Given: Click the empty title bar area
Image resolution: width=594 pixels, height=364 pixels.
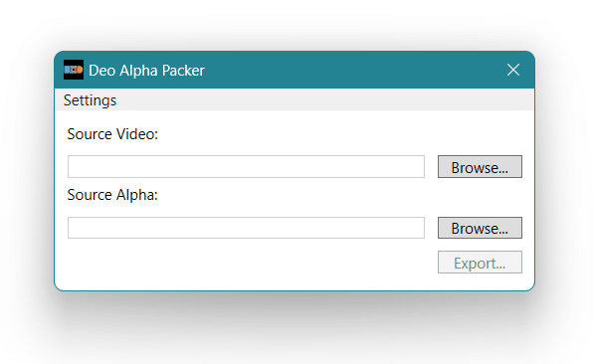Looking at the screenshot, I should point(352,70).
